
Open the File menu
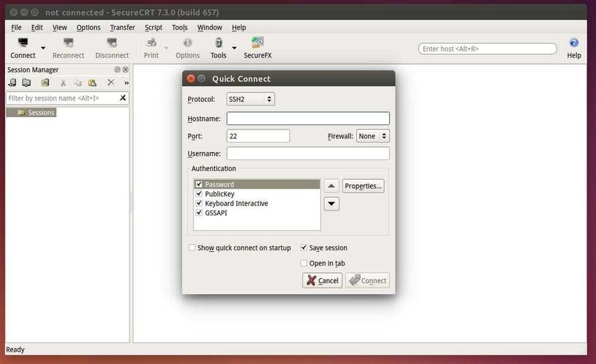(16, 28)
